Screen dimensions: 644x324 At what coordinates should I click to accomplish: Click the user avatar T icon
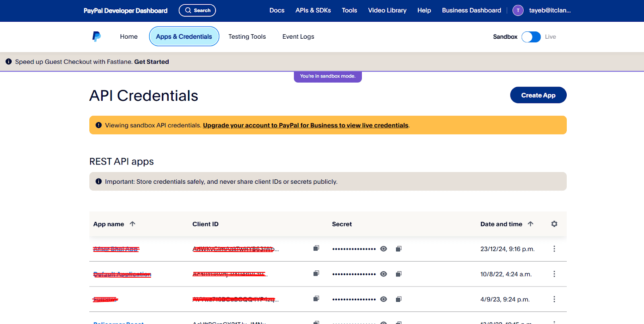point(518,10)
